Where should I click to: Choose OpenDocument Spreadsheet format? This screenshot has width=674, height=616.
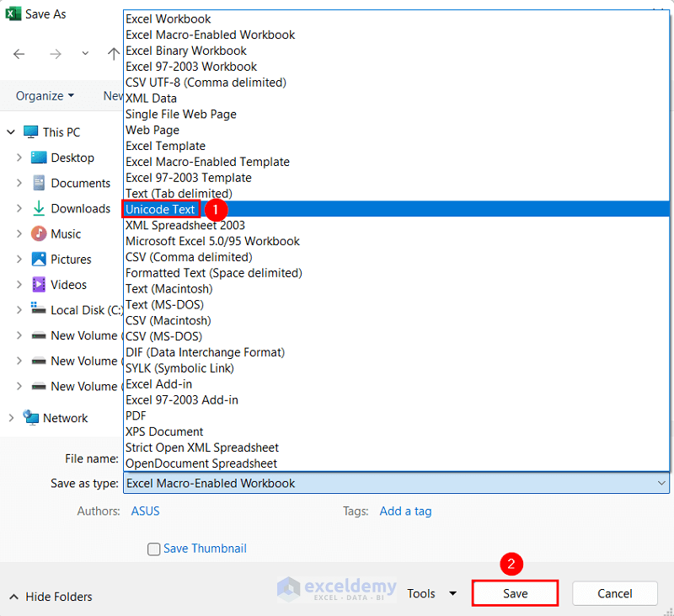[396, 463]
